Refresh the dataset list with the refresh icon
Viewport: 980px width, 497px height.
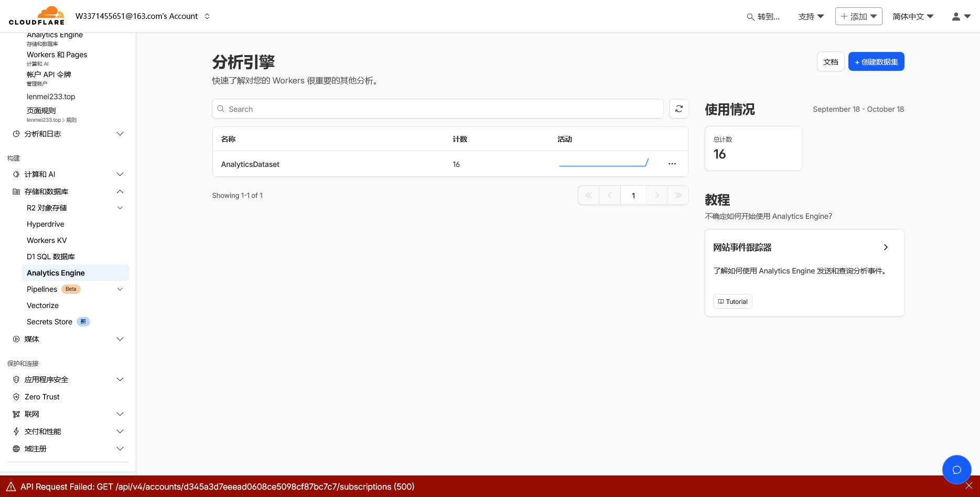[679, 109]
